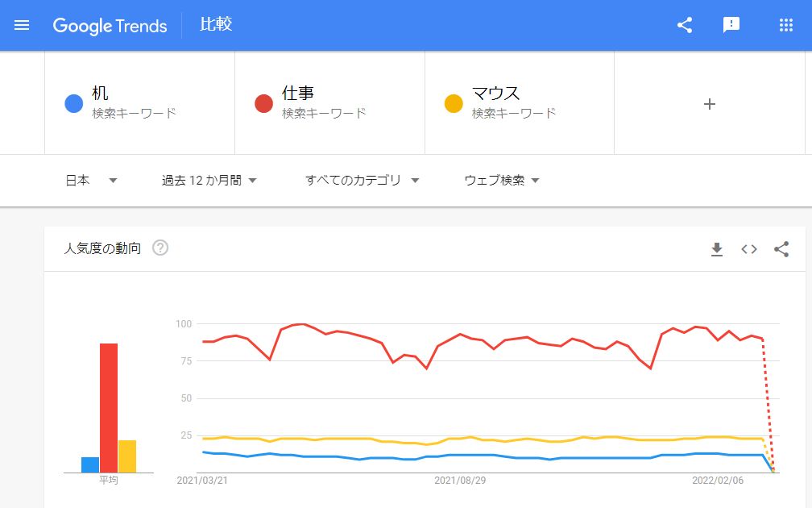Image resolution: width=812 pixels, height=508 pixels.
Task: Open the send feedback icon
Action: 731,25
